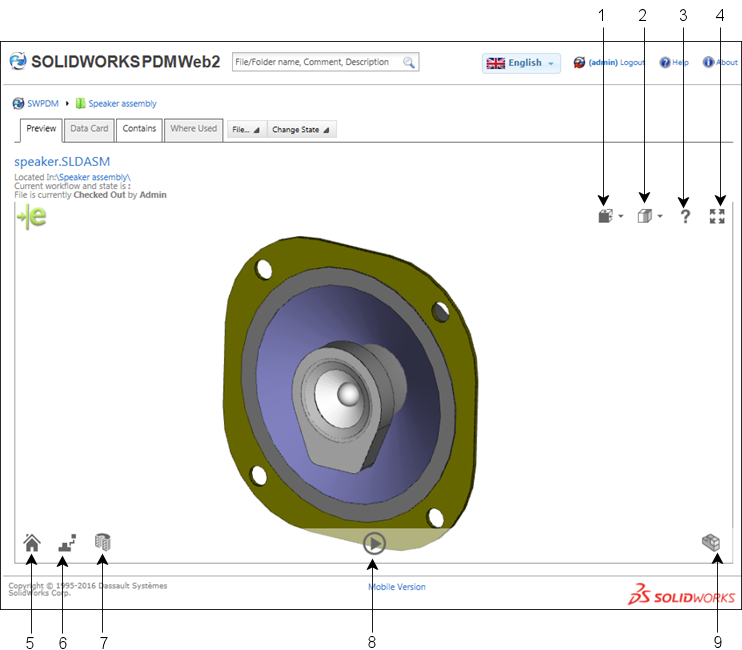
Task: Click the search magnifier icon
Action: click(x=409, y=62)
